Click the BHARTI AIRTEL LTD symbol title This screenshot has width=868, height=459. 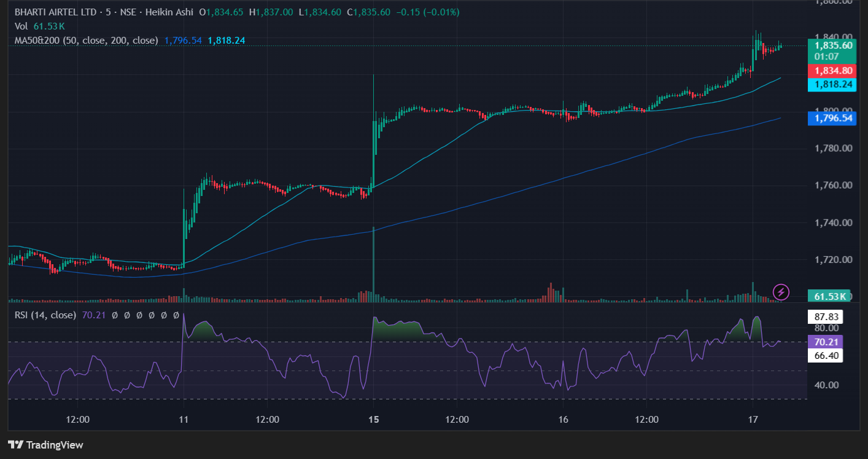point(54,12)
